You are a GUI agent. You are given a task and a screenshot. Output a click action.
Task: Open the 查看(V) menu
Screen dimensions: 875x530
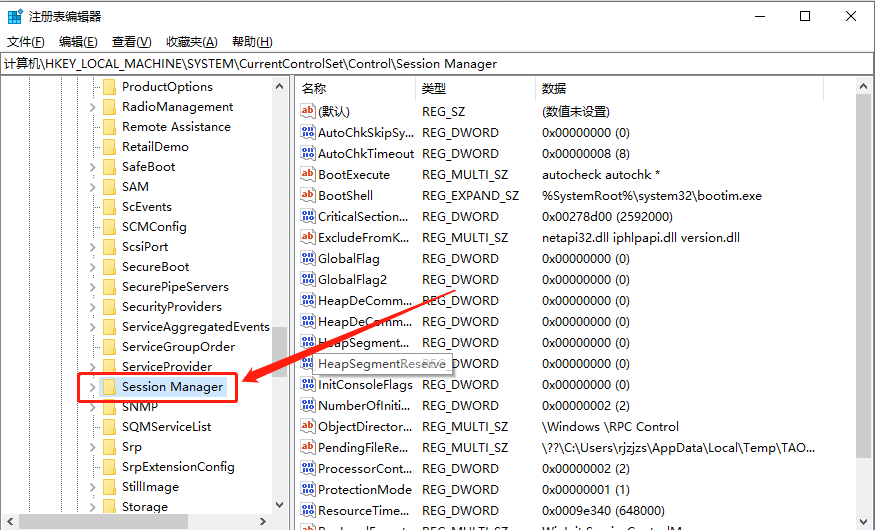[131, 42]
